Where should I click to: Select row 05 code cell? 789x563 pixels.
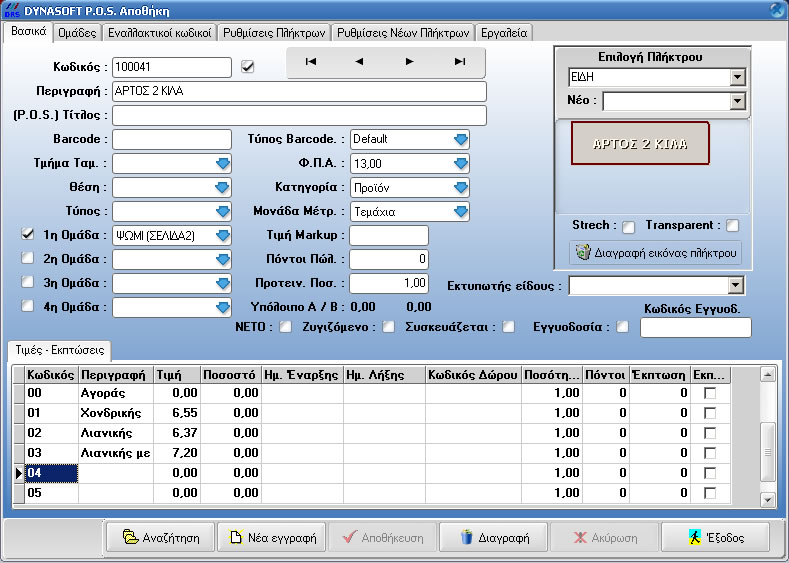click(52, 493)
